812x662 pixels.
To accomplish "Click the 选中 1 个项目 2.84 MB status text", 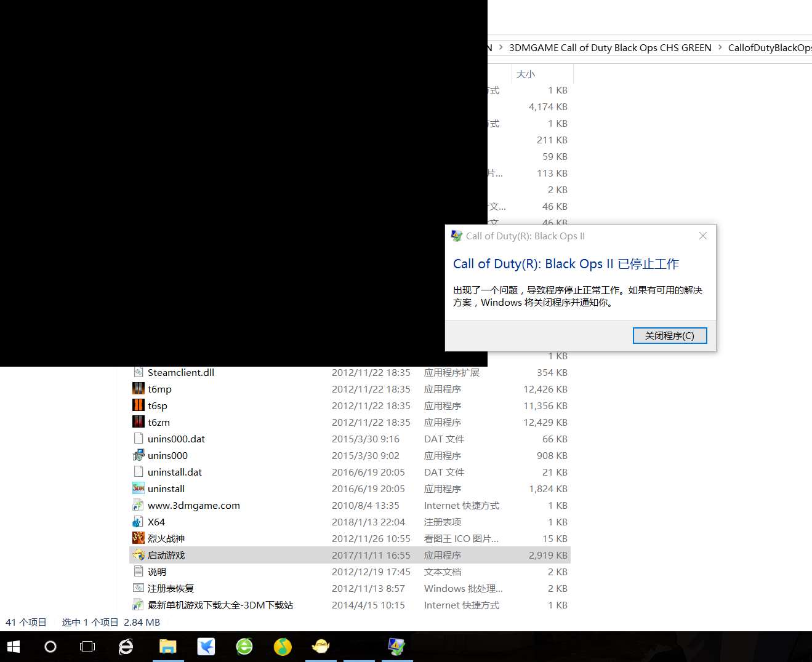I will point(111,622).
